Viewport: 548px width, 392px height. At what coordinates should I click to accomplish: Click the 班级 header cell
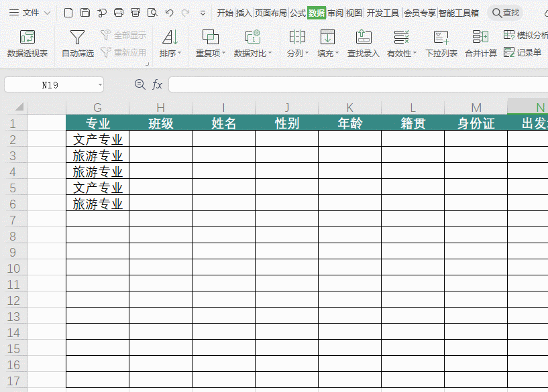click(x=160, y=123)
